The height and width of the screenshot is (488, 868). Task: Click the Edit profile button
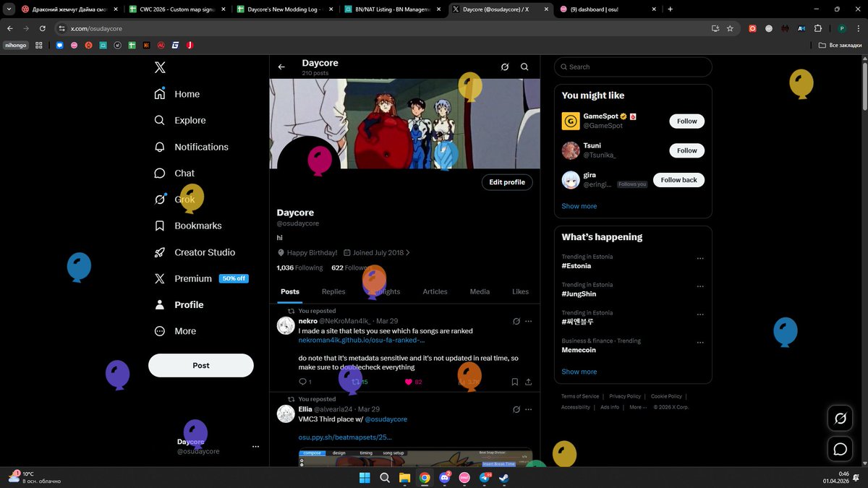click(x=506, y=181)
